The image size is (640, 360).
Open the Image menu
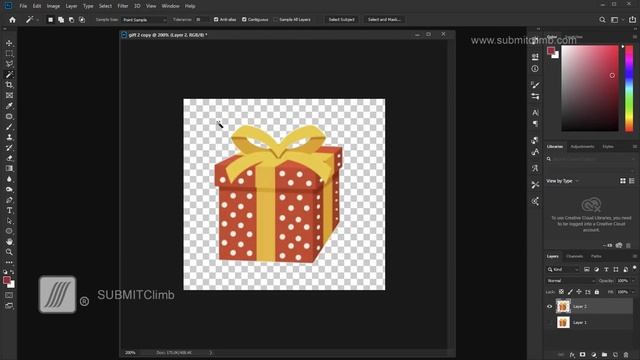[53, 6]
